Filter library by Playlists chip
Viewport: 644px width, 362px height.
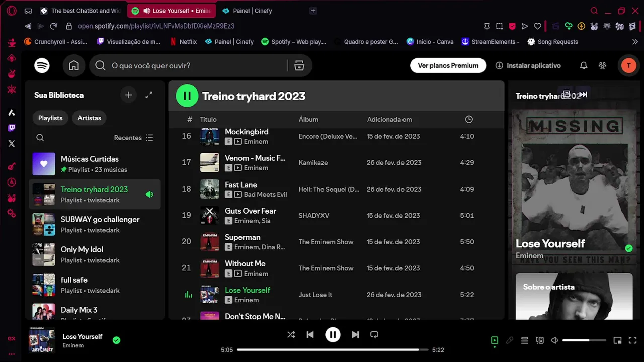pos(50,118)
